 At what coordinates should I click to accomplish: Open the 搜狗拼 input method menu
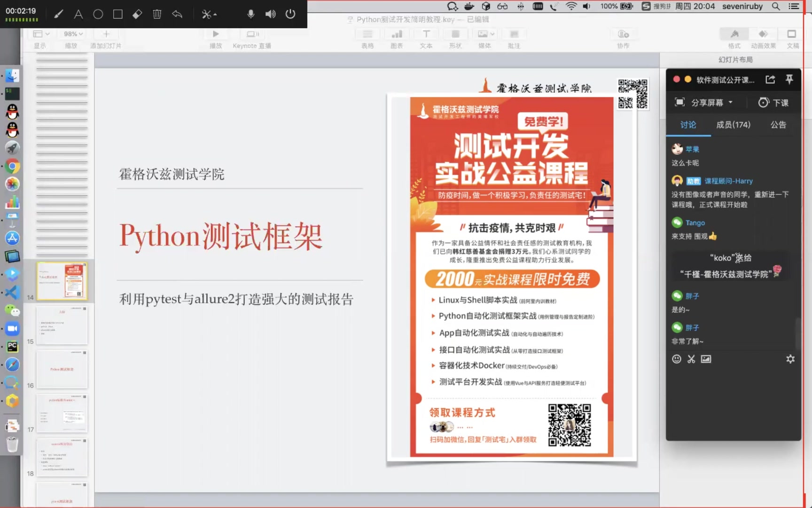(x=656, y=6)
